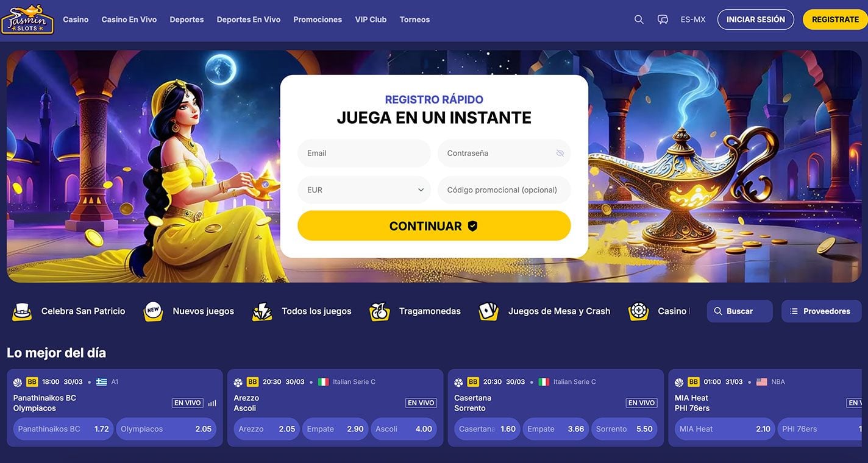Screen dimensions: 868x463
Task: Select Olympiacos odds 2.05
Action: (166, 429)
